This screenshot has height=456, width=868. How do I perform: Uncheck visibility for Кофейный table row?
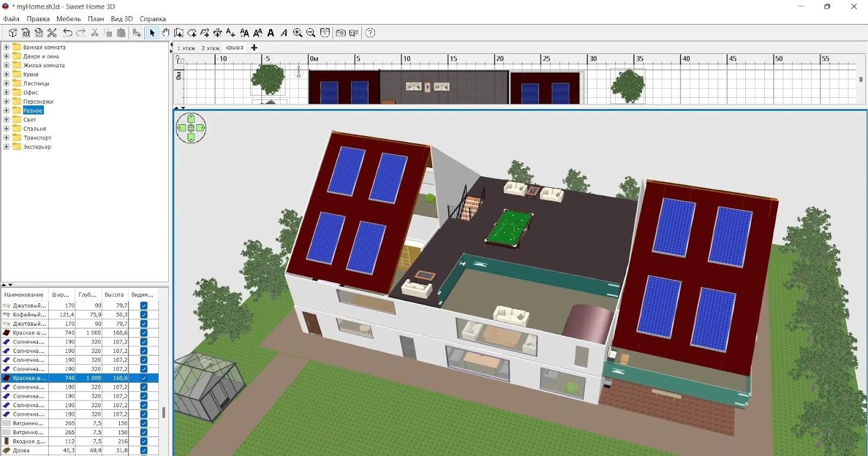tap(144, 315)
